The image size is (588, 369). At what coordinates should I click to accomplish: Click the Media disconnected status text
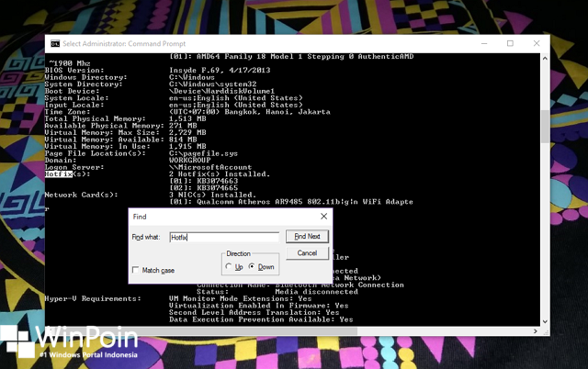[x=316, y=292]
